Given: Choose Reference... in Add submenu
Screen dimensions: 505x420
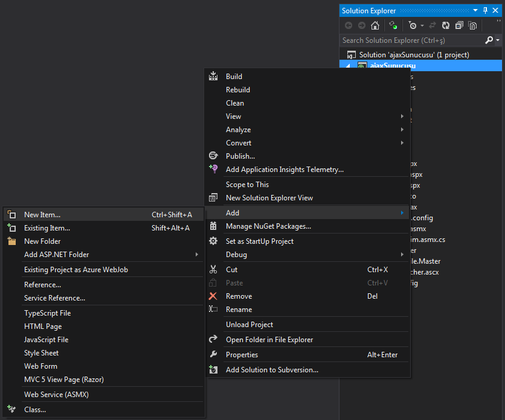Looking at the screenshot, I should [x=42, y=284].
